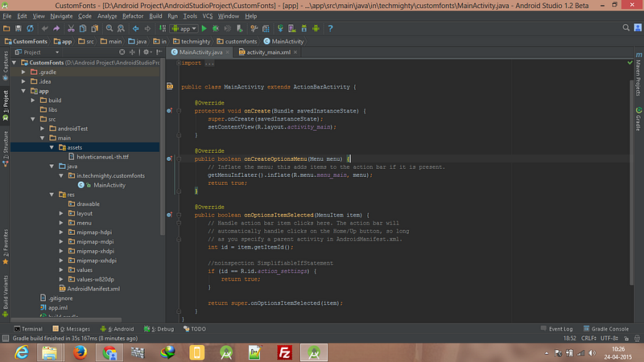Click the Attach debugger to process icon
644x362 pixels.
click(239, 28)
